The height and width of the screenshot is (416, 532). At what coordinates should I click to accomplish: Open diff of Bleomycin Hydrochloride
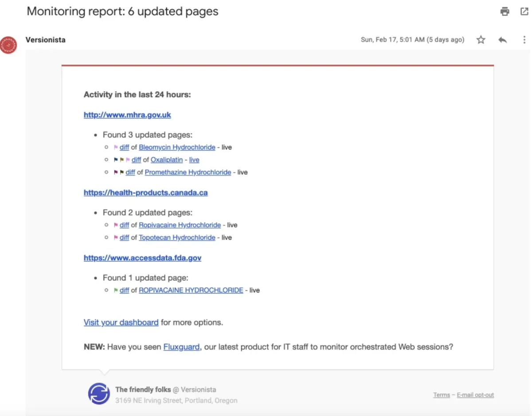click(124, 147)
